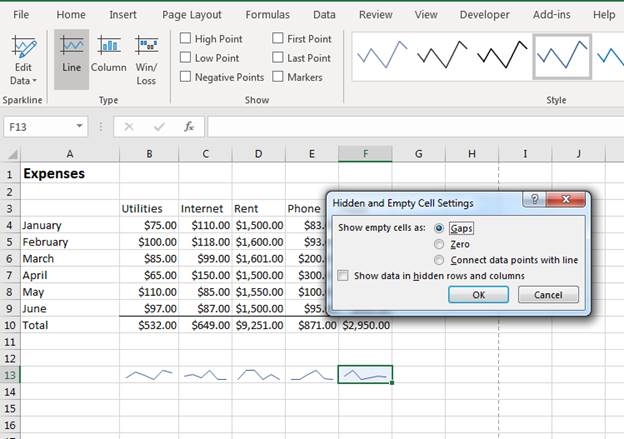The image size is (624, 439).
Task: Switch to the Insert tab
Action: coord(123,15)
